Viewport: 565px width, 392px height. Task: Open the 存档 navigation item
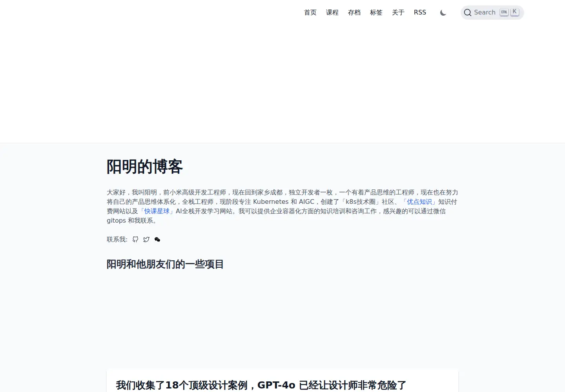pyautogui.click(x=354, y=13)
